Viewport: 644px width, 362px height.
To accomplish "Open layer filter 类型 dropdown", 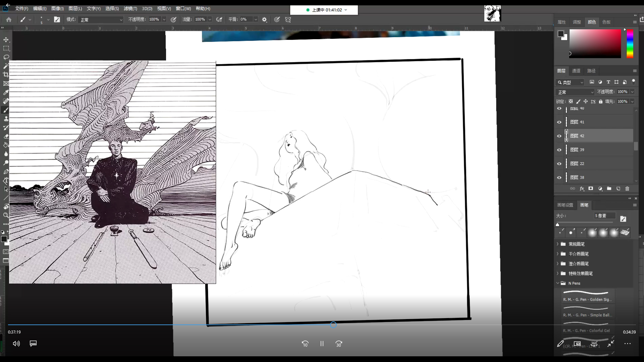I will point(570,82).
